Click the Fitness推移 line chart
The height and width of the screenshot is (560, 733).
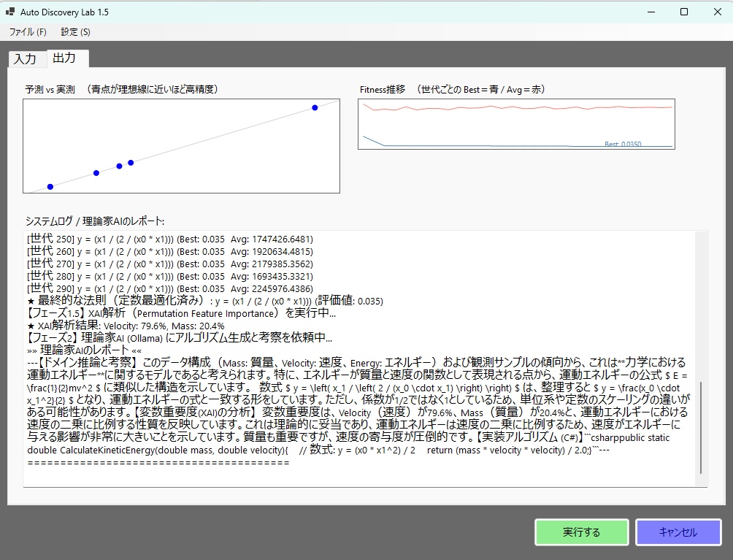516,124
